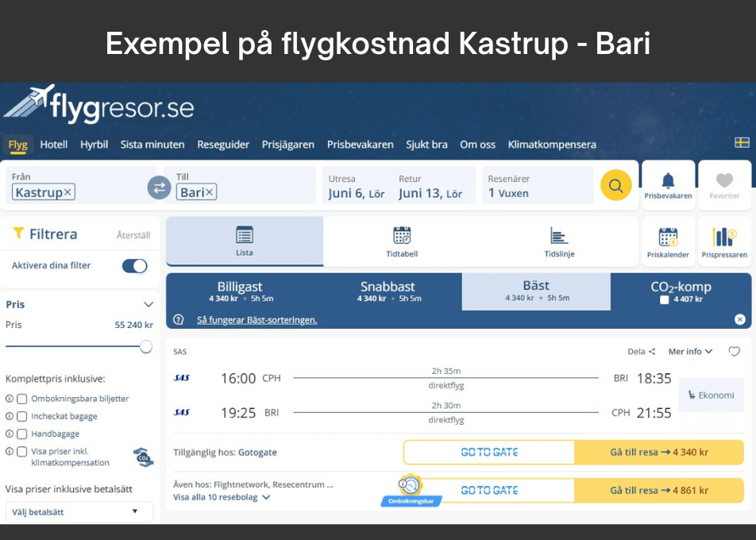The image size is (756, 540).
Task: Close the Bäst sorting info bar
Action: [x=739, y=319]
